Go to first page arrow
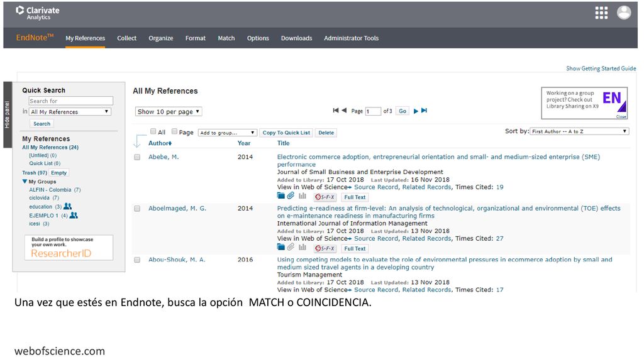Image resolution: width=644 pixels, height=362 pixels. coord(336,111)
